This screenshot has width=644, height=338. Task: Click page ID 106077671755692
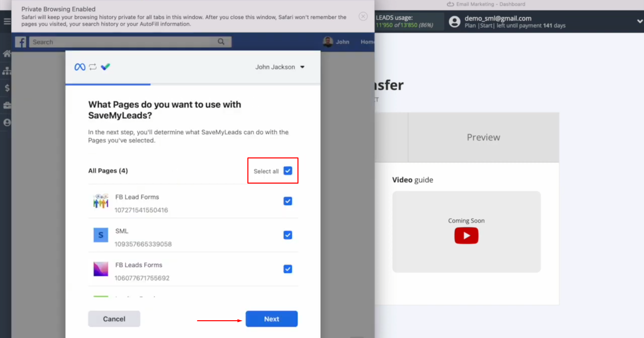click(x=142, y=278)
